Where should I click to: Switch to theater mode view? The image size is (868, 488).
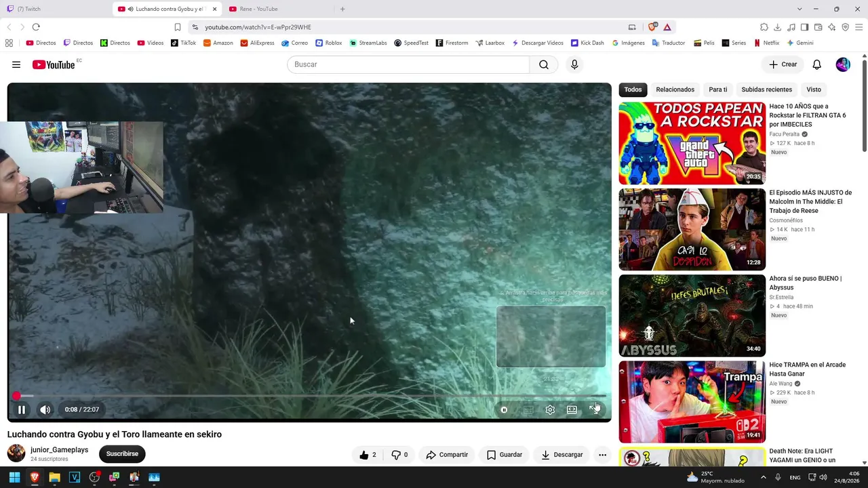coord(572,409)
